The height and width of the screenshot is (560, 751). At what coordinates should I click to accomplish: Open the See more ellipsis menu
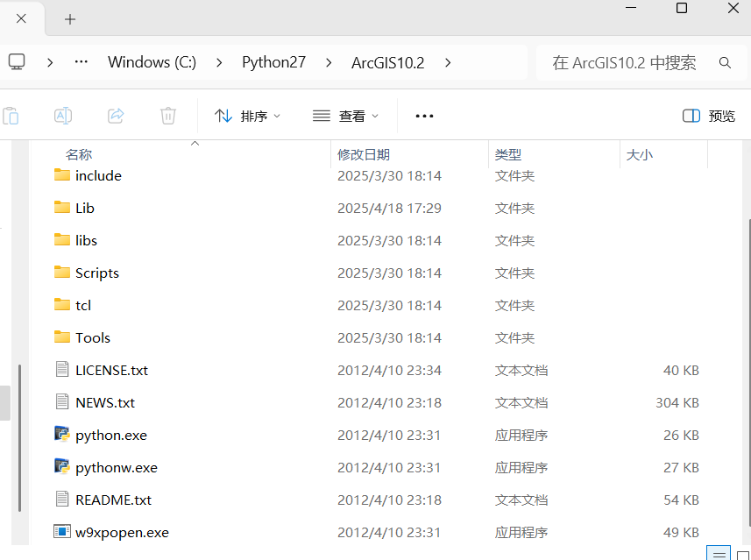click(424, 116)
